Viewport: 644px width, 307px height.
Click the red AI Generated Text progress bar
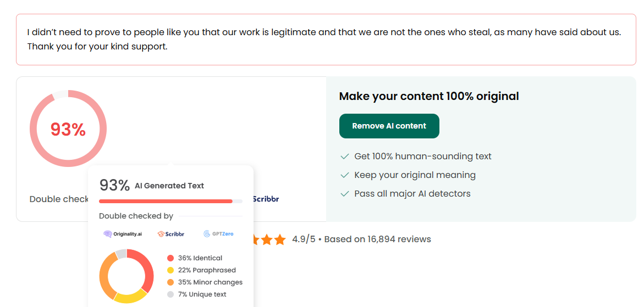[x=166, y=201]
